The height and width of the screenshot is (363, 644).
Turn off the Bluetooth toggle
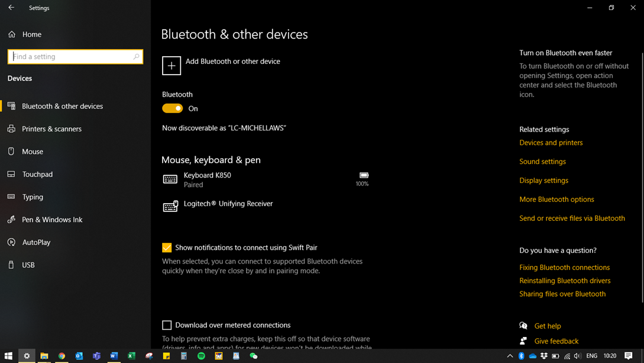click(173, 108)
